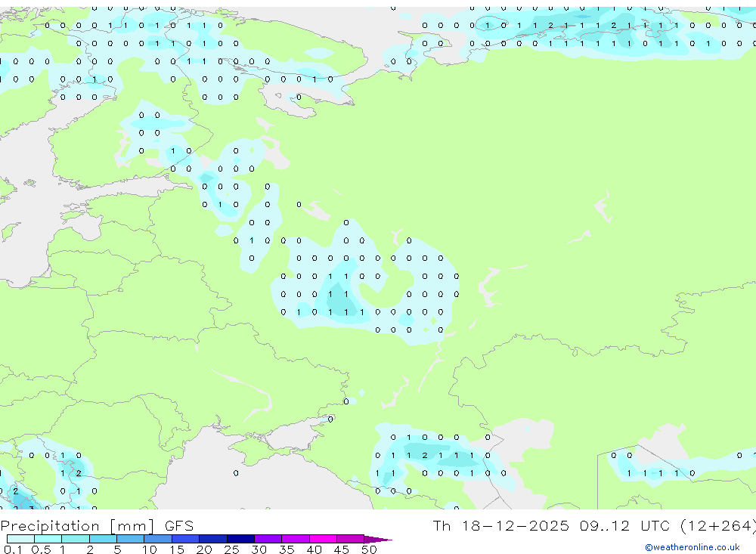
Task: Select the '15' legend scale label
Action: (176, 549)
